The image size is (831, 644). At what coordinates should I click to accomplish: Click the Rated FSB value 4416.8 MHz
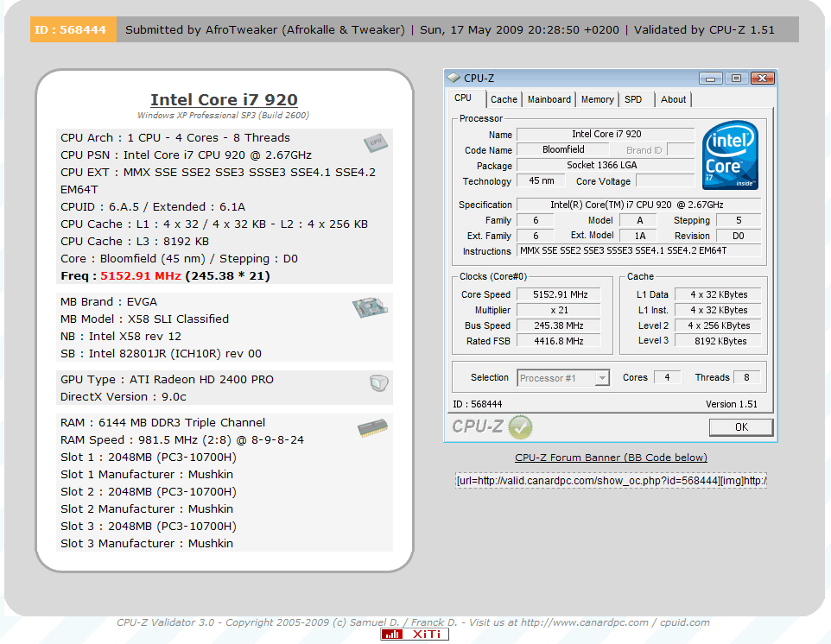pos(559,341)
